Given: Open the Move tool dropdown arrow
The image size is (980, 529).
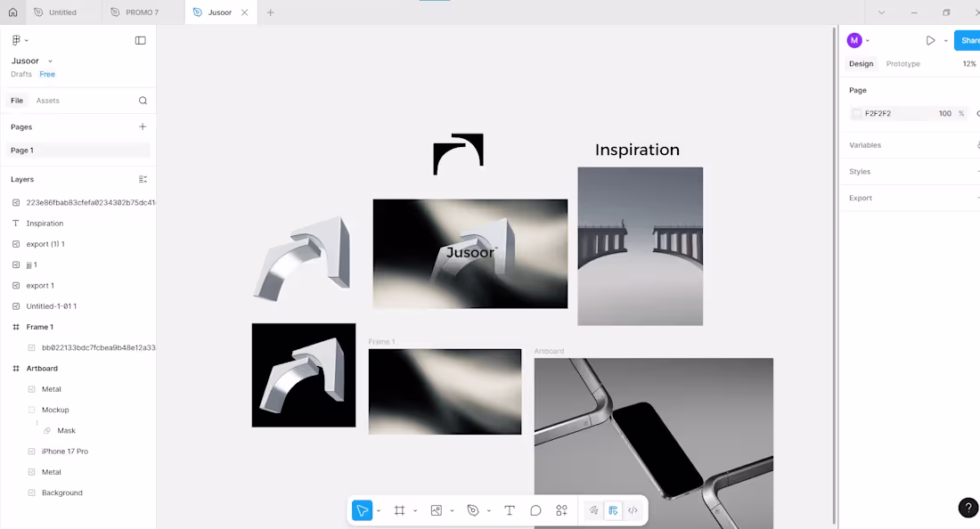Looking at the screenshot, I should point(379,509).
